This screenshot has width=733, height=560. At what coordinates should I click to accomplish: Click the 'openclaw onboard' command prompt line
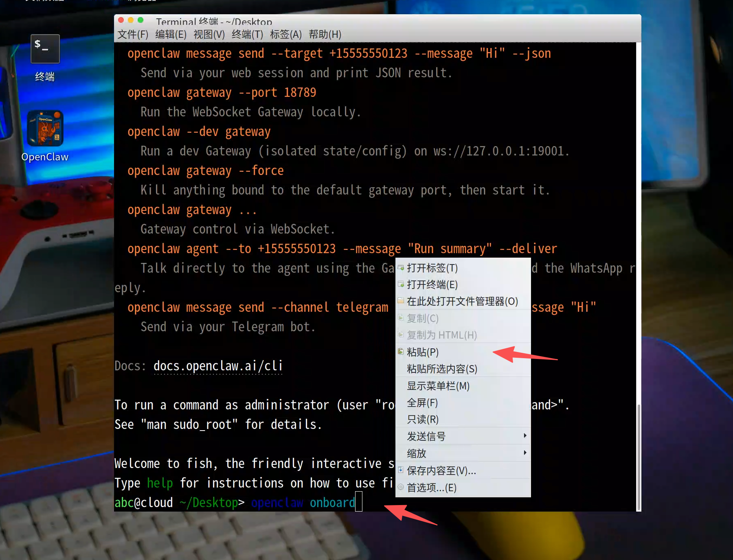(x=238, y=503)
